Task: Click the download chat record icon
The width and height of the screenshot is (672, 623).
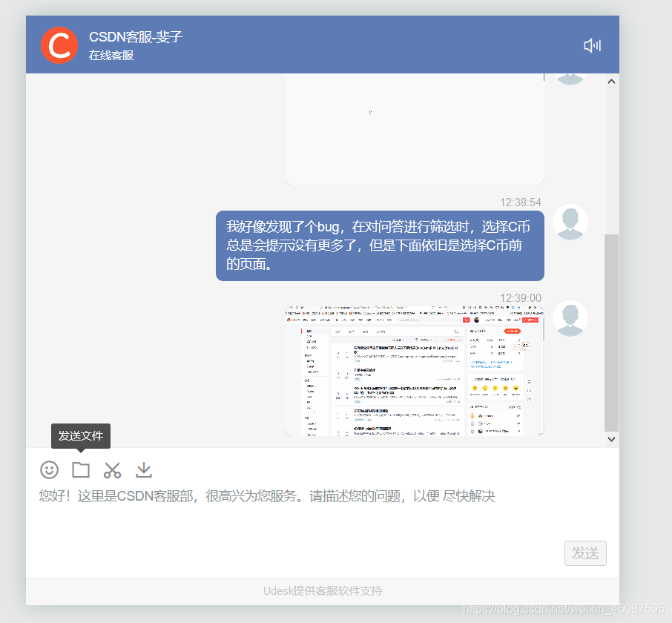Action: click(144, 470)
